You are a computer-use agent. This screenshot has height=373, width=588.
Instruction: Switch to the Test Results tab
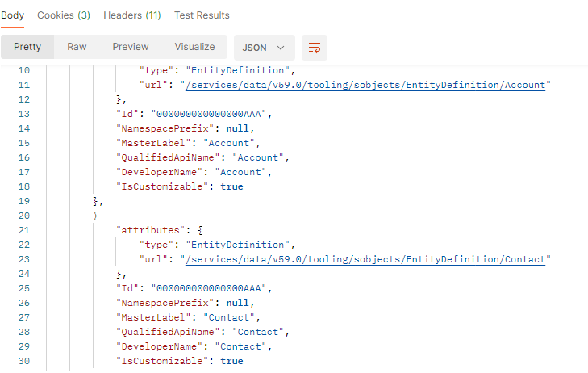click(202, 15)
